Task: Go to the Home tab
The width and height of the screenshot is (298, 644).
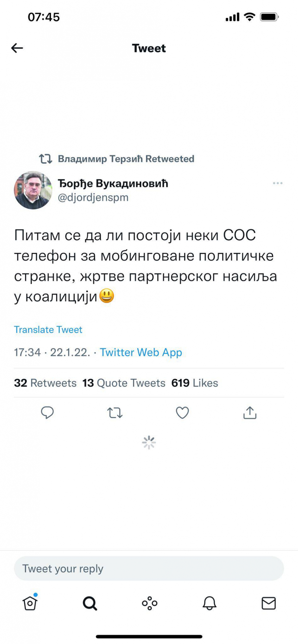Action: (x=30, y=603)
